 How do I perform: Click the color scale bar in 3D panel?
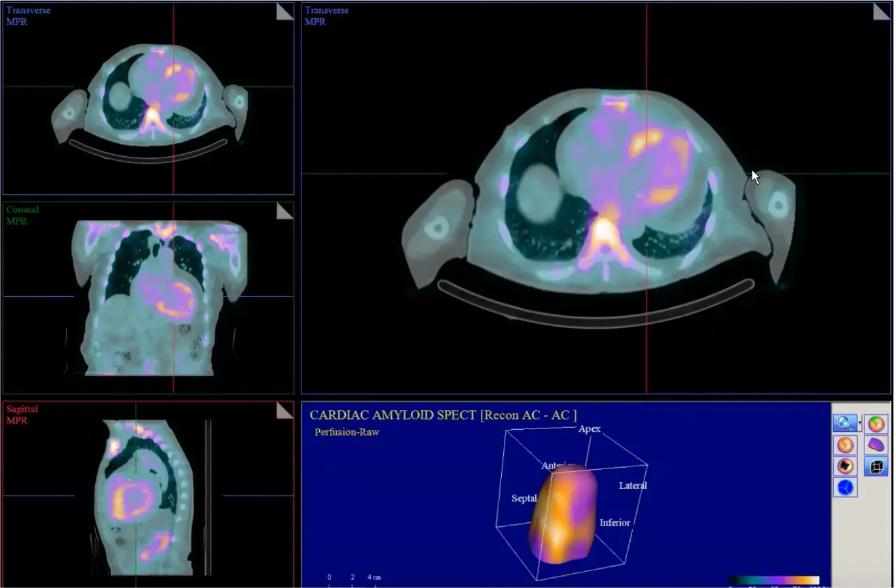(x=774, y=581)
